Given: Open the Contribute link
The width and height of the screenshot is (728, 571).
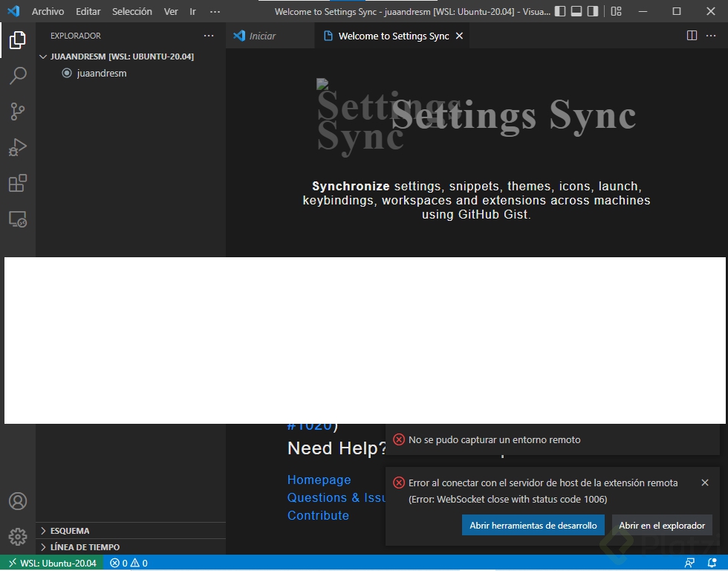Looking at the screenshot, I should tap(318, 515).
